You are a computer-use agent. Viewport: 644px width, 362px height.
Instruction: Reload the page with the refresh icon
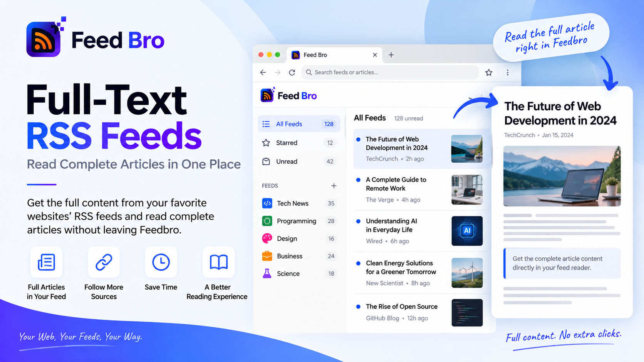292,72
